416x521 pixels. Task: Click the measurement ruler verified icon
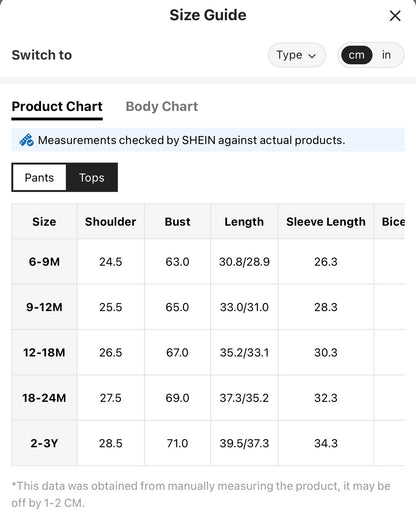pos(26,140)
